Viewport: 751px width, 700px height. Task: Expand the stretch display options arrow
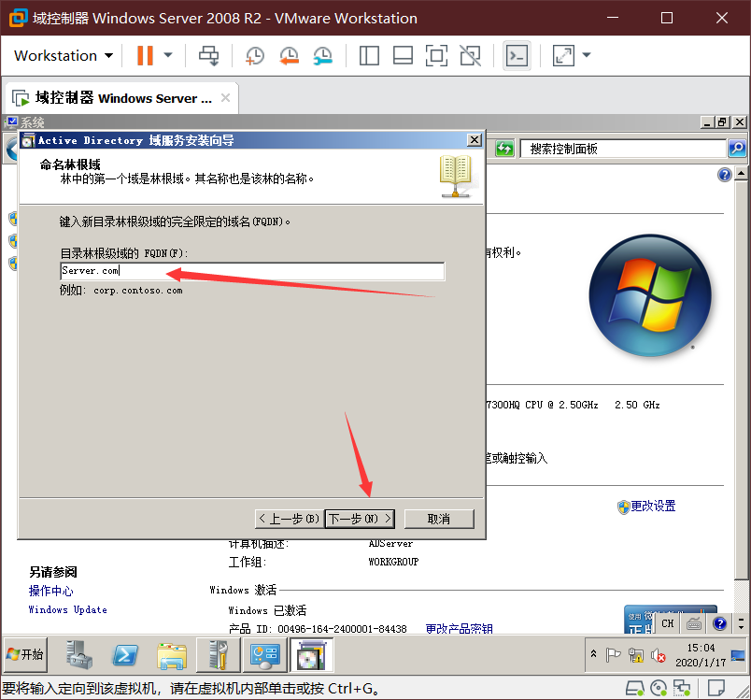point(587,55)
